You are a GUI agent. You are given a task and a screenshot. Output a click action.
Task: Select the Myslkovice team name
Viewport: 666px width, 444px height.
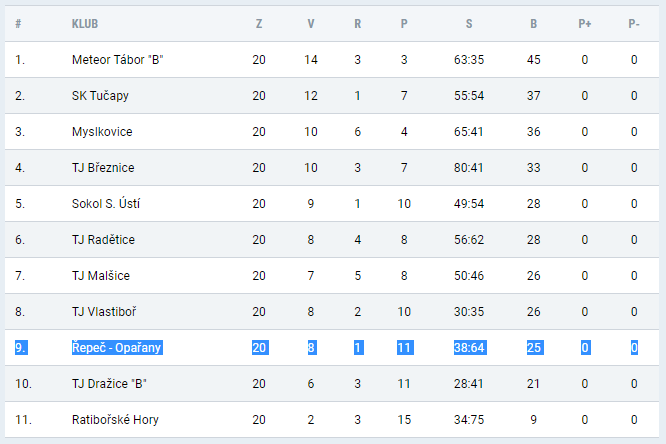pyautogui.click(x=102, y=132)
